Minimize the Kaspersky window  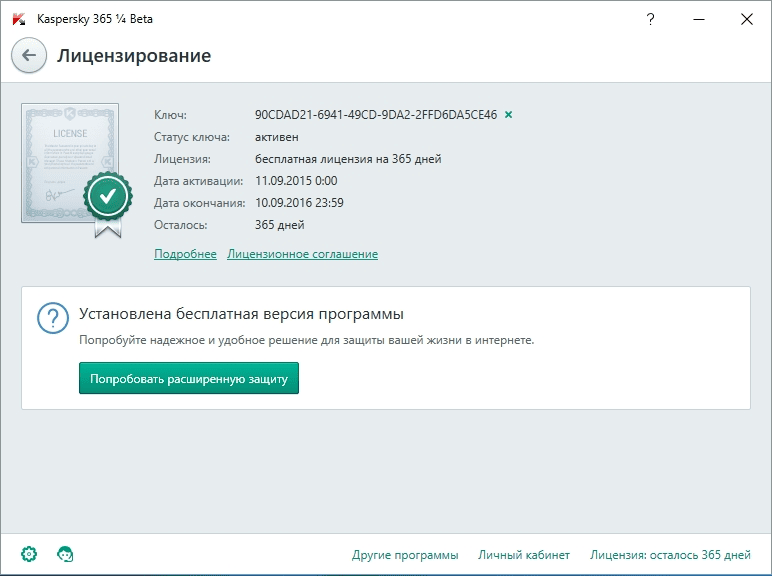[x=699, y=19]
